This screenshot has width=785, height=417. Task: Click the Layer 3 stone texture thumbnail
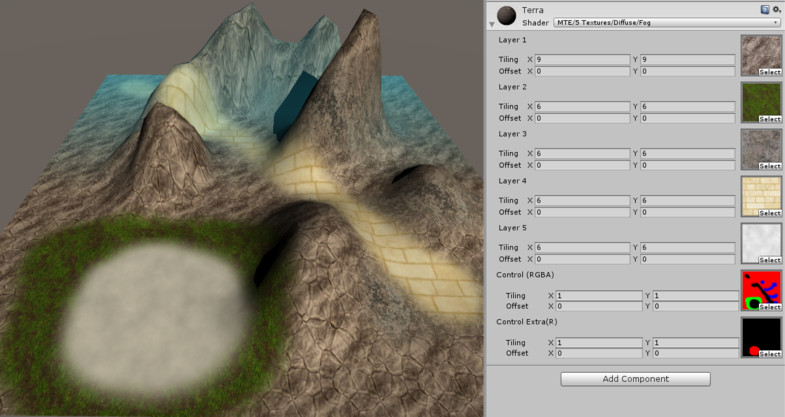coord(760,148)
